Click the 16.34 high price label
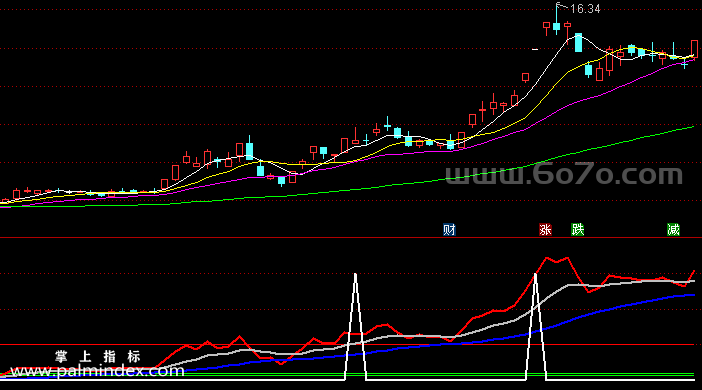Image resolution: width=702 pixels, height=390 pixels. click(x=586, y=9)
